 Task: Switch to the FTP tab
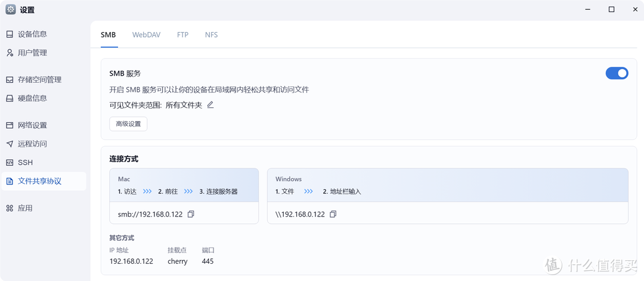click(182, 35)
